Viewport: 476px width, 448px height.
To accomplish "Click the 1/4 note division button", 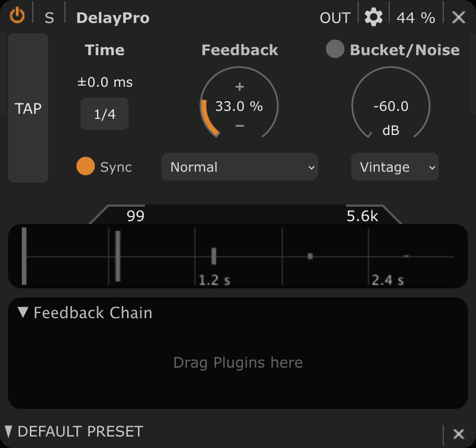I will click(x=105, y=114).
